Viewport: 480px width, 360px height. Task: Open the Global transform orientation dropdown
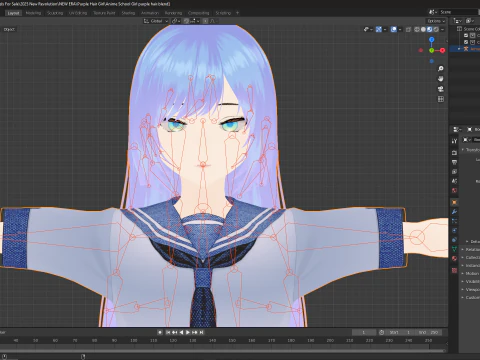pyautogui.click(x=156, y=21)
